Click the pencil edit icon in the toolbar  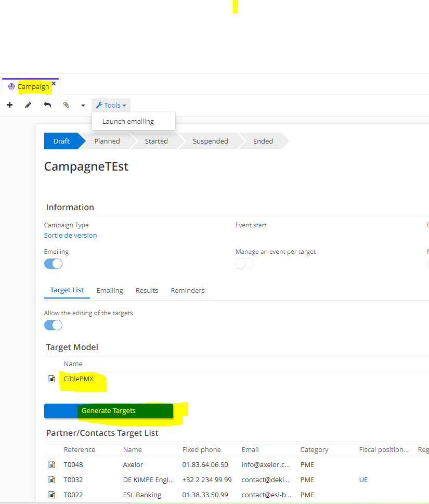pos(28,105)
